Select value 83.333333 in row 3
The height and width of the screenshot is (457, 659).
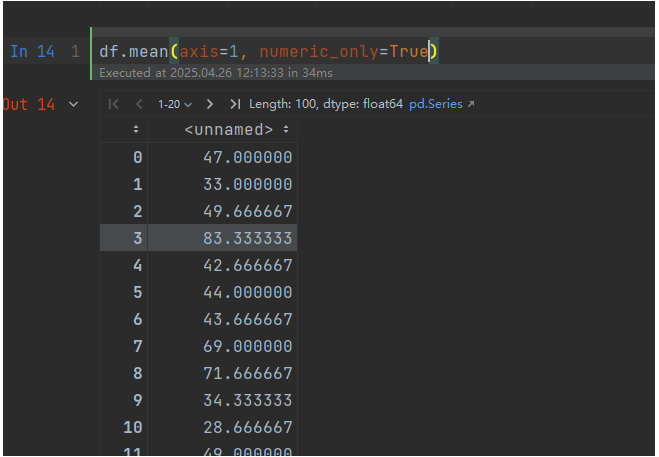coord(248,238)
